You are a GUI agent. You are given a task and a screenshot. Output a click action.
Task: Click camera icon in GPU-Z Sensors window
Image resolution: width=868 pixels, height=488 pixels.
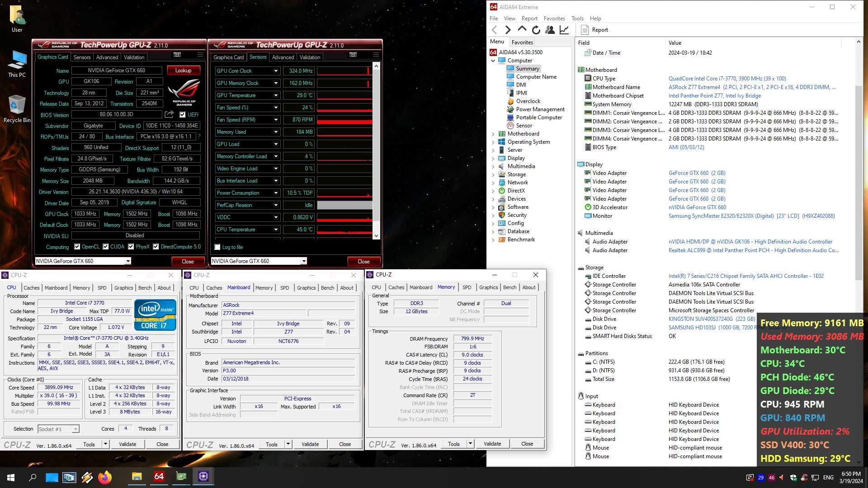(353, 55)
